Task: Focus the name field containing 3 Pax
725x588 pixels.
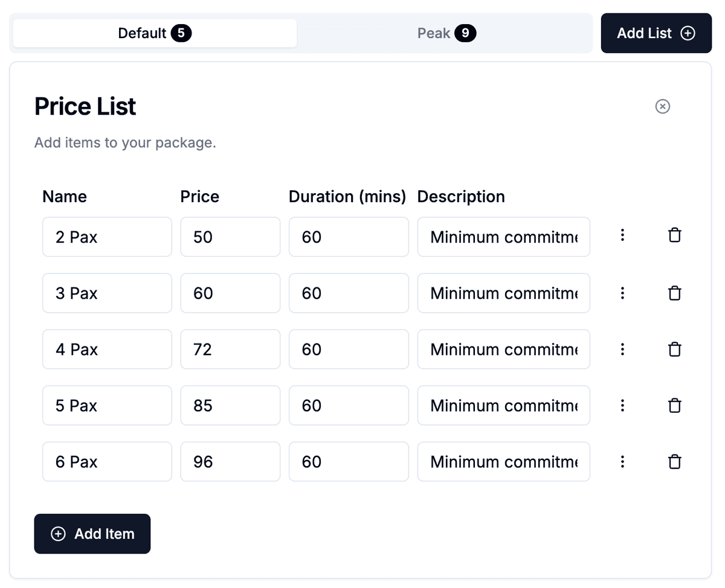Action: 107,293
